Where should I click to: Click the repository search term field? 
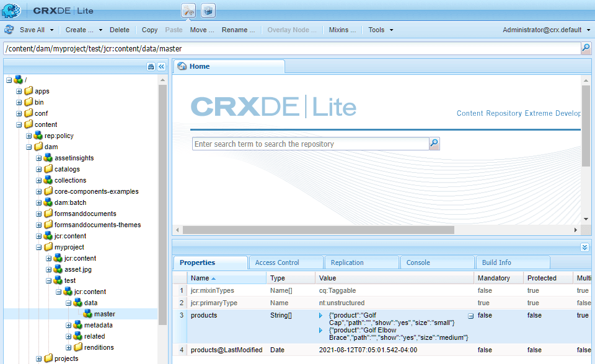311,144
